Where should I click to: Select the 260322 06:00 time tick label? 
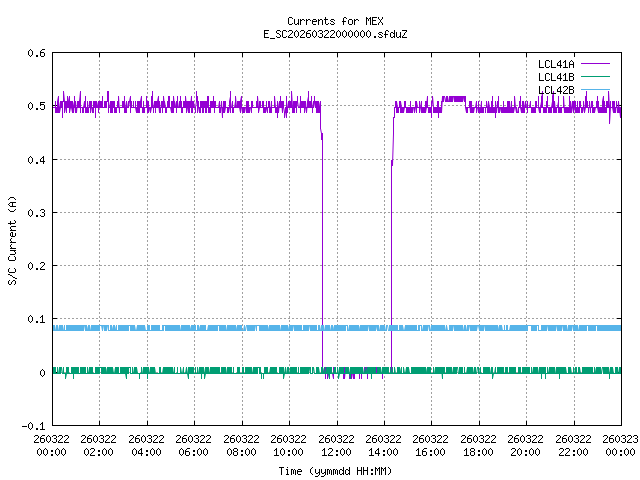click(193, 445)
